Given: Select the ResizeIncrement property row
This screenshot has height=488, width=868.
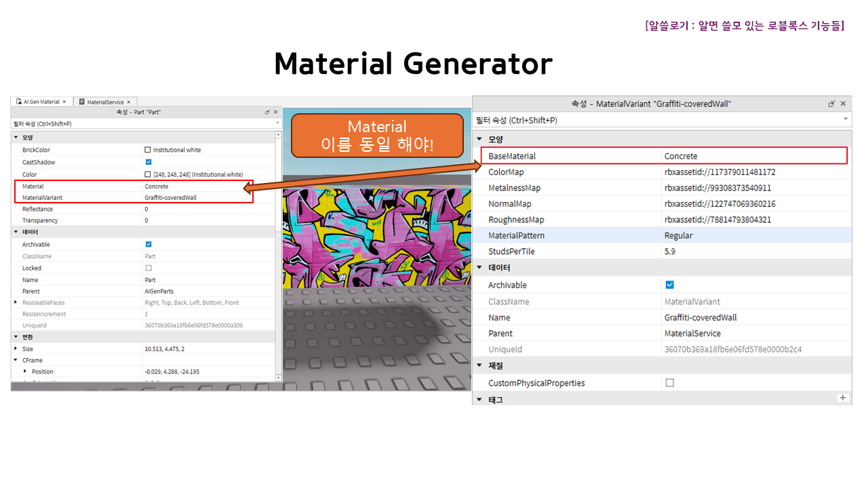Looking at the screenshot, I should [x=143, y=314].
